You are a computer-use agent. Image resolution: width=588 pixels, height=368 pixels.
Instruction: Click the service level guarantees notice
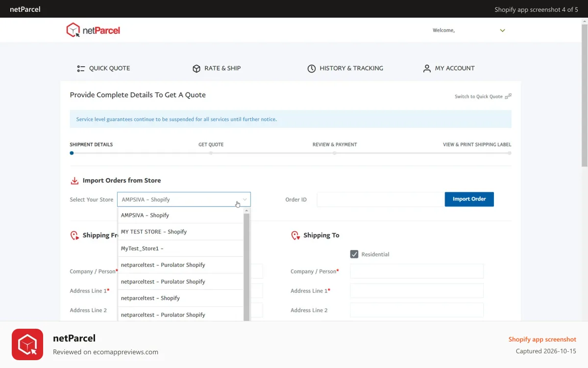(291, 119)
